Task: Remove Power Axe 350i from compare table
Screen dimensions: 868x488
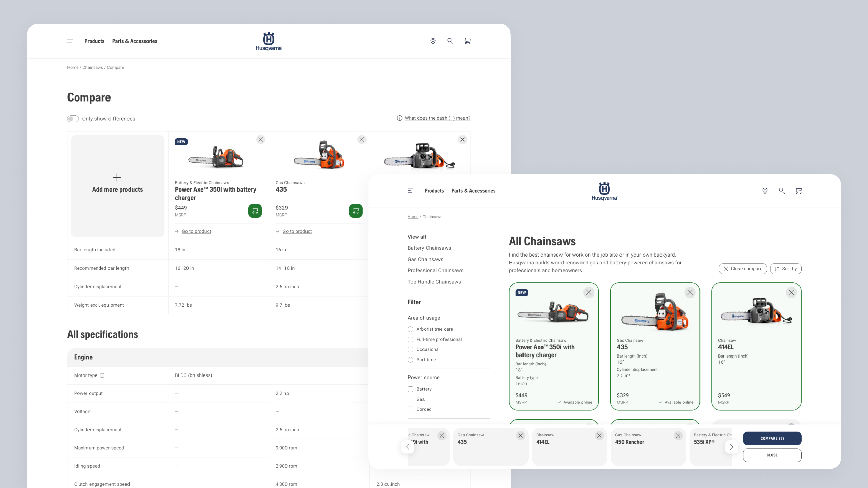Action: point(261,139)
